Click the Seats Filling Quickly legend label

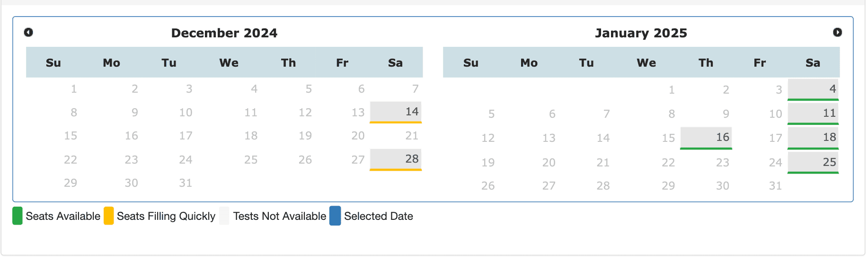[166, 216]
